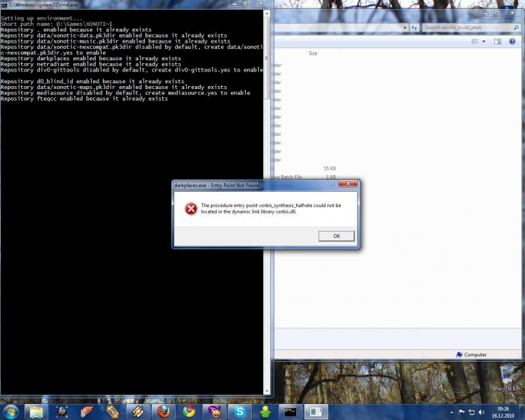This screenshot has height=420, width=525.
Task: Show hidden tray icons arrow
Action: coord(451,412)
